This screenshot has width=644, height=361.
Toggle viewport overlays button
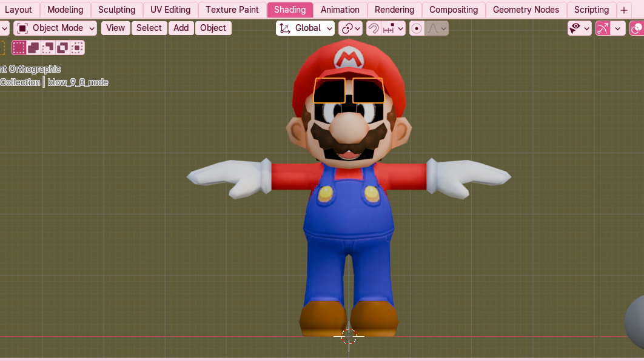point(637,28)
